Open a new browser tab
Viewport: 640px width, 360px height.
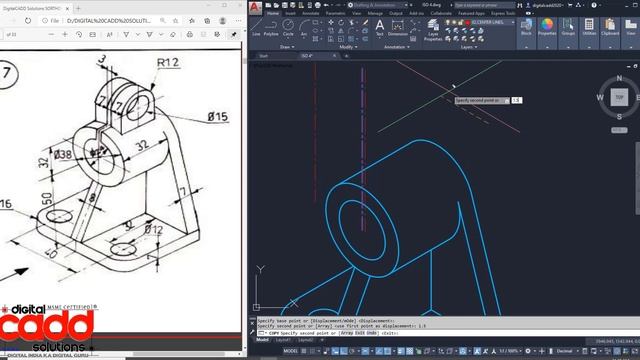pyautogui.click(x=78, y=8)
